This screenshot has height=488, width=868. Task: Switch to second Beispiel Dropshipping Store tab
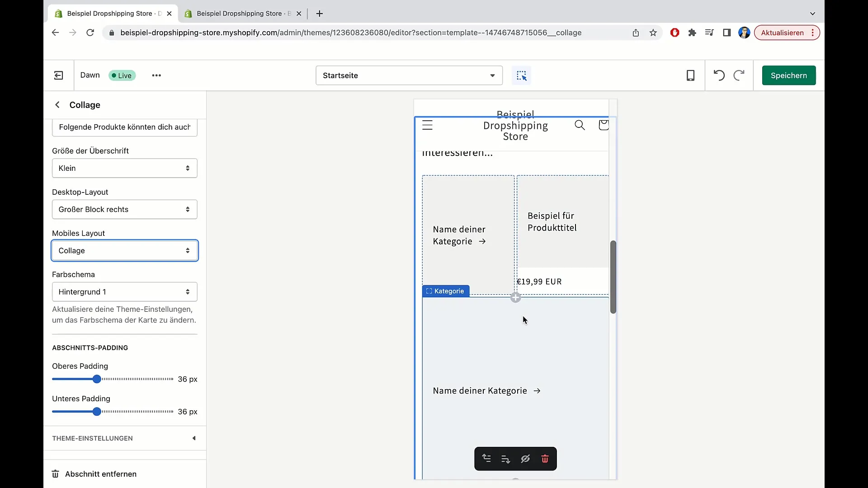click(x=240, y=14)
